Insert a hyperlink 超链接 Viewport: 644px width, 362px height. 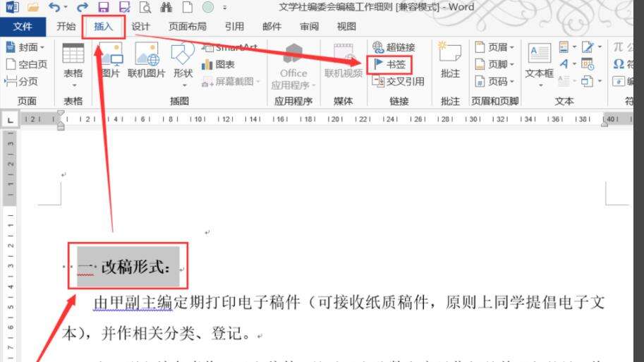coord(394,47)
